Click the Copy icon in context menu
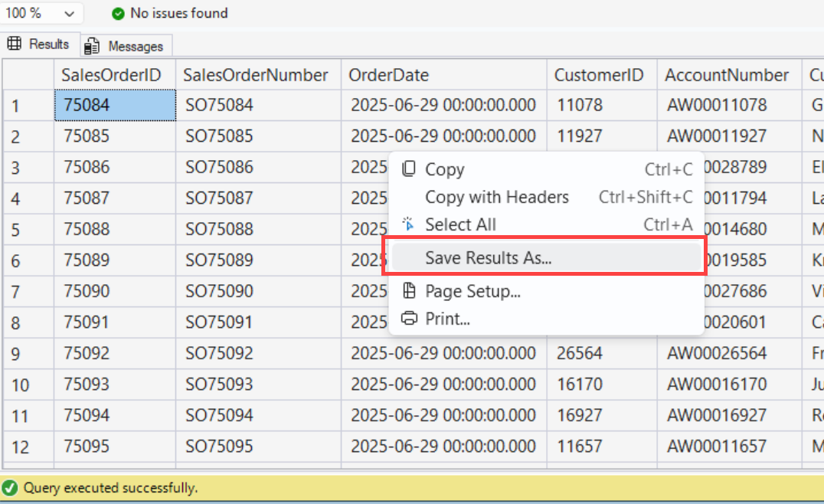The height and width of the screenshot is (504, 824). point(409,169)
